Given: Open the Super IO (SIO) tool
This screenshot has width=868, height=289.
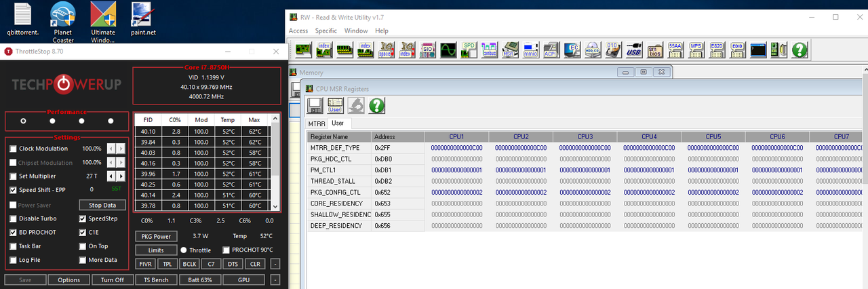Looking at the screenshot, I should (427, 50).
